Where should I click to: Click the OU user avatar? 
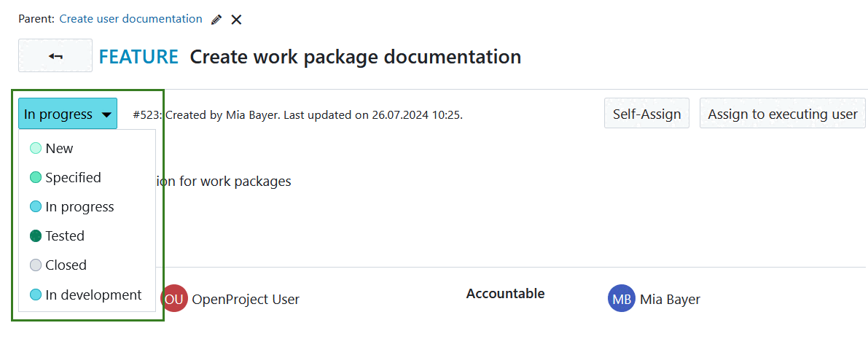click(174, 299)
